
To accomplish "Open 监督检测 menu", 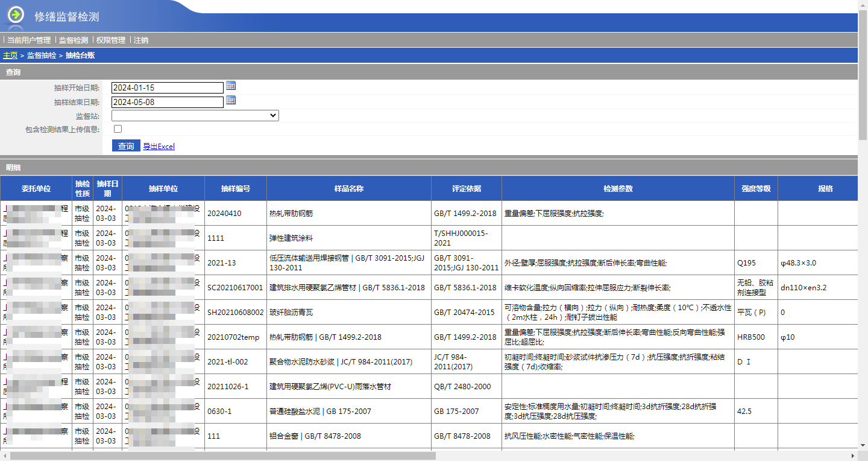I will 74,40.
